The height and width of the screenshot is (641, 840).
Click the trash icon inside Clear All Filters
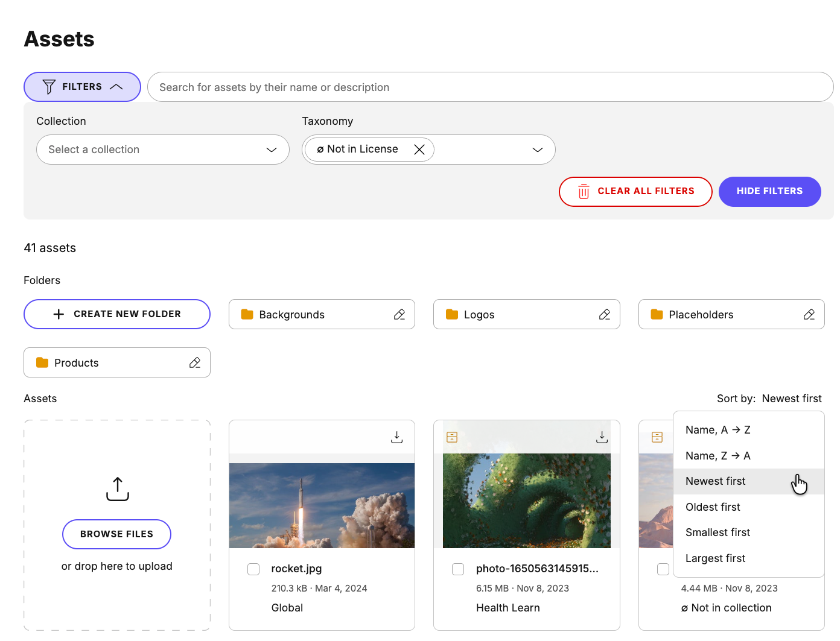pos(583,191)
